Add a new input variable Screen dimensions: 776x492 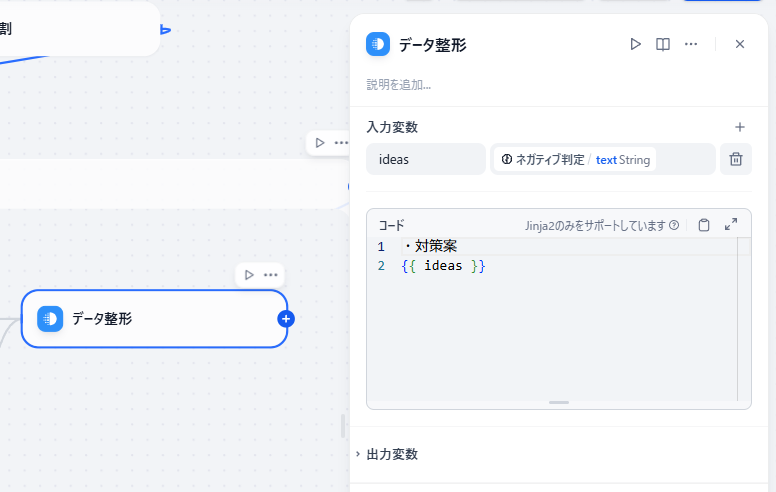click(x=740, y=127)
